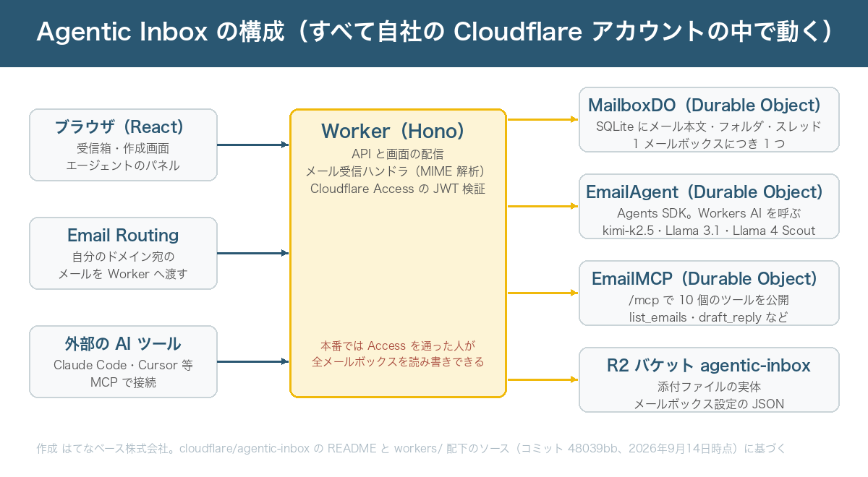Click the text 'エージェントのパネル'
Image resolution: width=868 pixels, height=477 pixels.
click(123, 166)
